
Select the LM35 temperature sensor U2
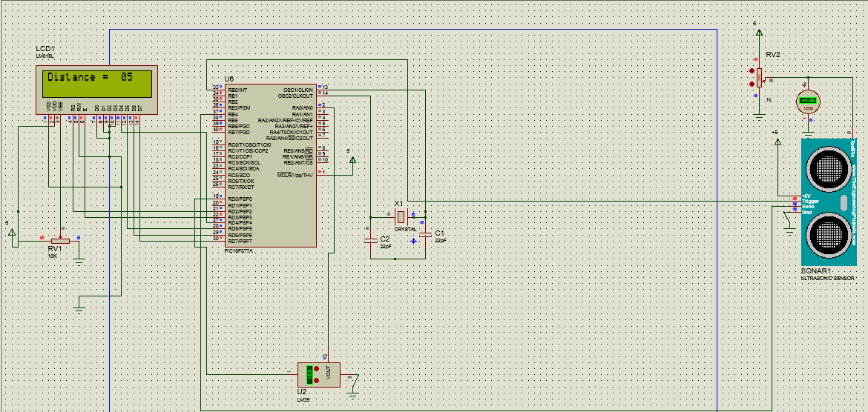[318, 374]
